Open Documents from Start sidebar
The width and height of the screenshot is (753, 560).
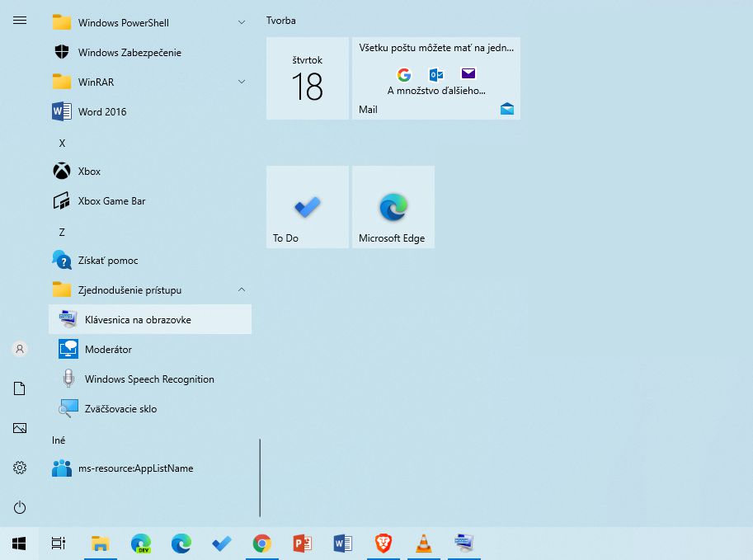click(20, 388)
